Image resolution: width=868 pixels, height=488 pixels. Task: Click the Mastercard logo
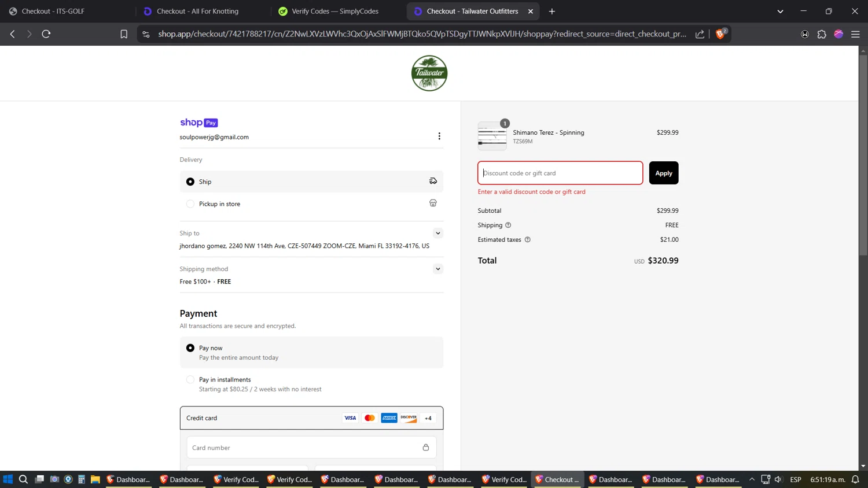coord(370,418)
